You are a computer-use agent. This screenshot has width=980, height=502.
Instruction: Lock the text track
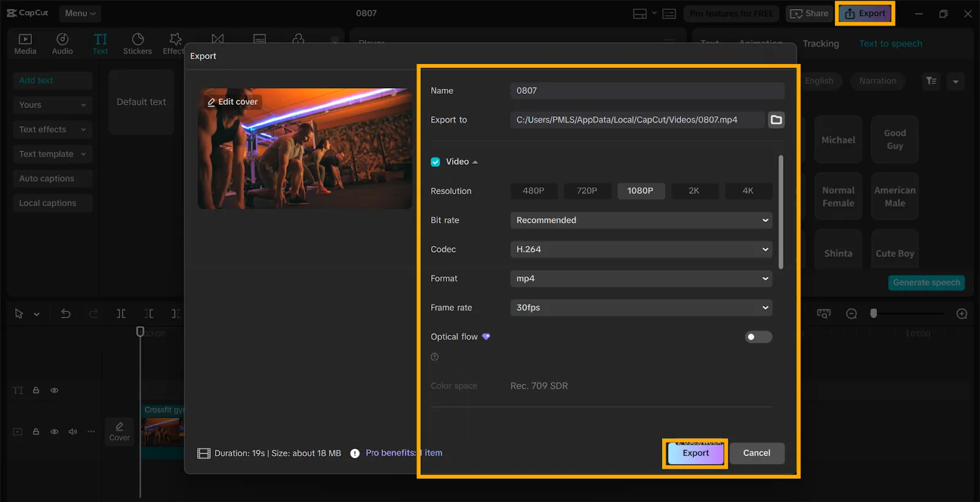click(x=36, y=390)
